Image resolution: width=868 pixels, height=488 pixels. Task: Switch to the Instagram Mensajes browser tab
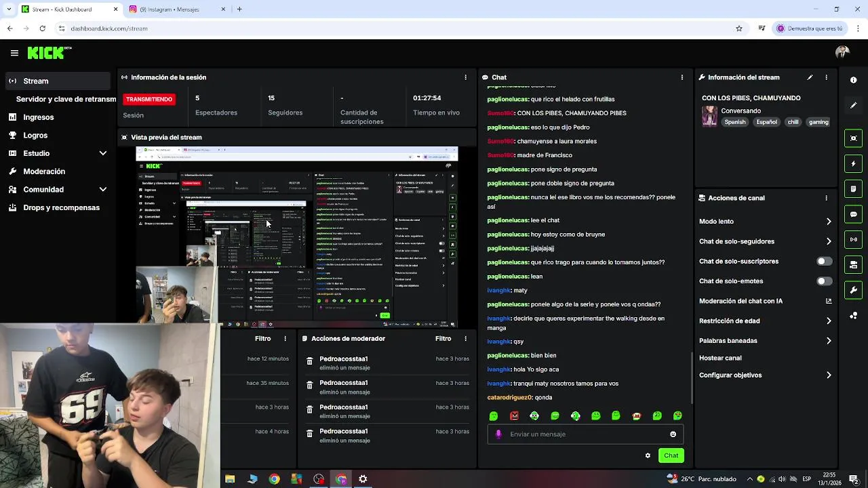(177, 9)
